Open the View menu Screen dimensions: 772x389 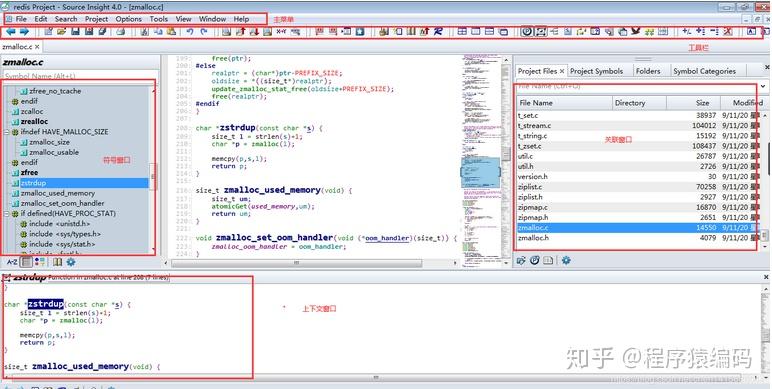coord(183,19)
